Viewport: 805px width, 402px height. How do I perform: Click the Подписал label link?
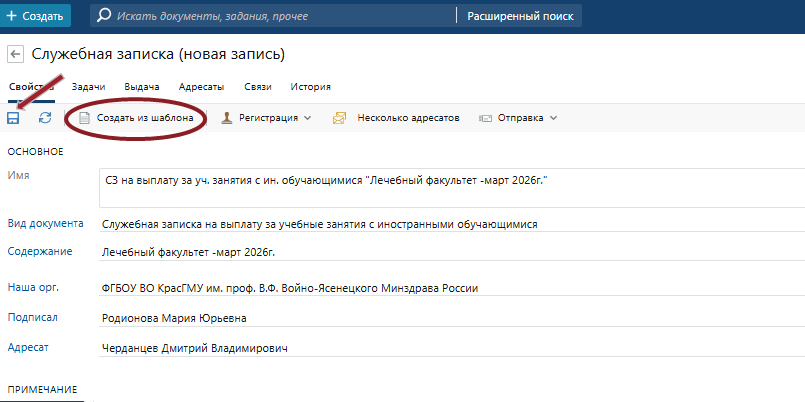click(x=33, y=317)
